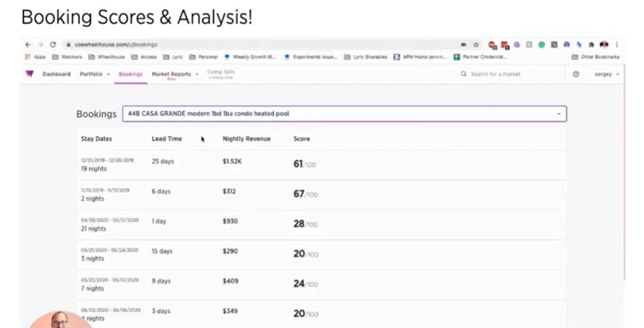Click the 28/100 score
The height and width of the screenshot is (328, 644).
[x=305, y=224]
